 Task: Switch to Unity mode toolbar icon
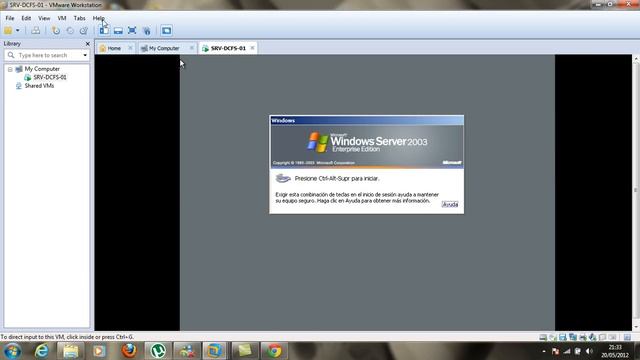[147, 31]
